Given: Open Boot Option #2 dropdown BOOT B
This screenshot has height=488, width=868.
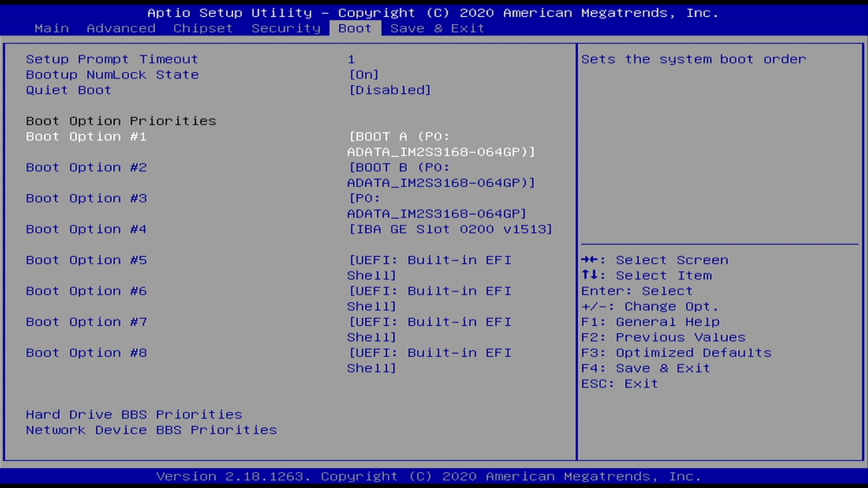Looking at the screenshot, I should click(441, 175).
